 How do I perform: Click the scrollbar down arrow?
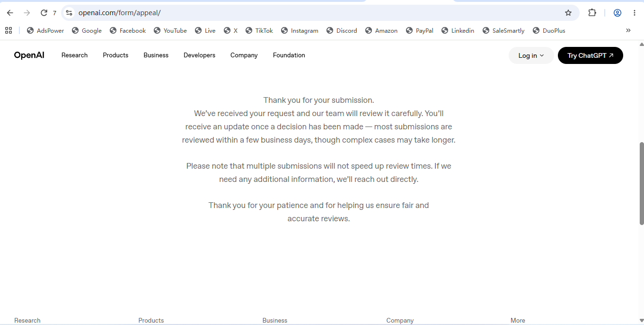click(642, 321)
